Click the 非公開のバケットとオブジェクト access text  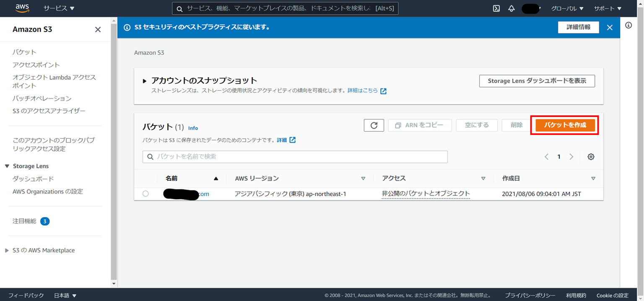(426, 194)
